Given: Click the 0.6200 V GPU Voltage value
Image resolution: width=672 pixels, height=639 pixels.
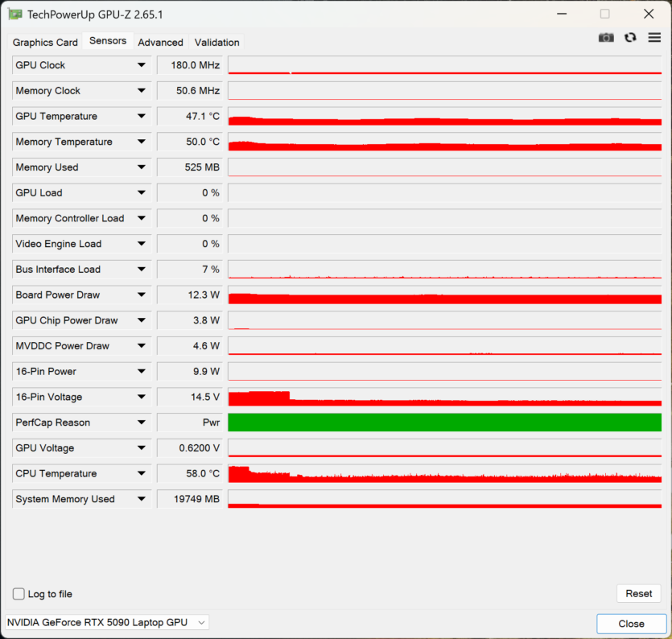Looking at the screenshot, I should pyautogui.click(x=190, y=447).
